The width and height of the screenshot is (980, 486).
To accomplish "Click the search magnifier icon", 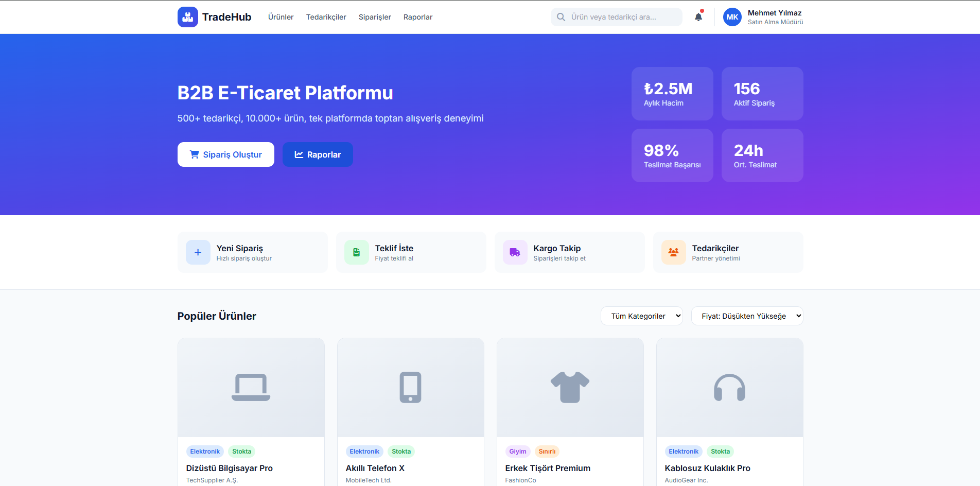I will [561, 17].
